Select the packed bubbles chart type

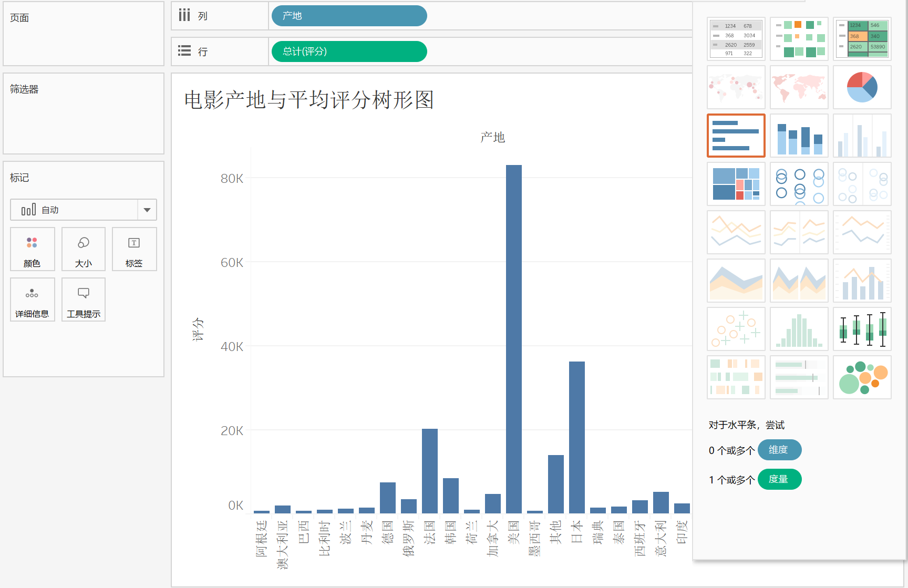tap(862, 377)
